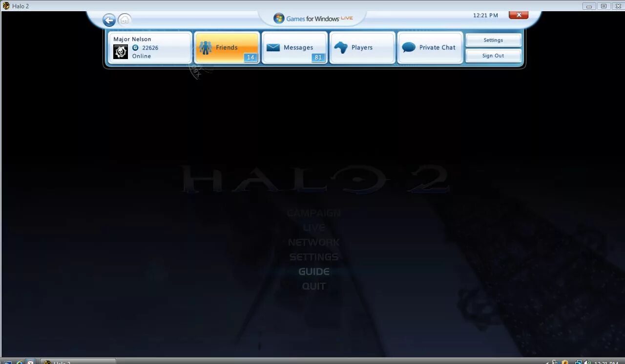625x364 pixels.
Task: Click the Major Nelson profile card
Action: pos(149,47)
